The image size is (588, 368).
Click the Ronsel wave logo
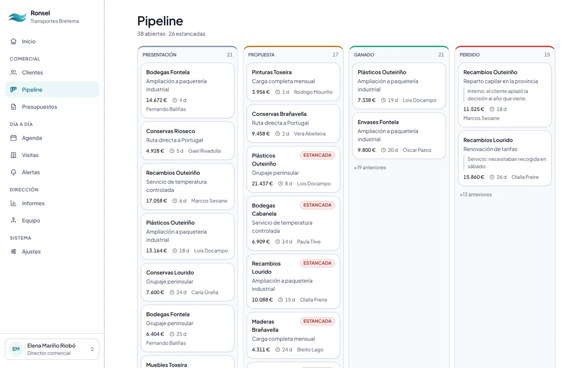click(17, 17)
